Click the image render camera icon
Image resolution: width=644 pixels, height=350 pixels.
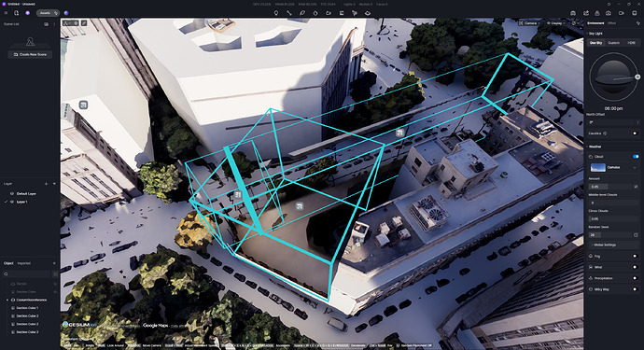tap(609, 13)
